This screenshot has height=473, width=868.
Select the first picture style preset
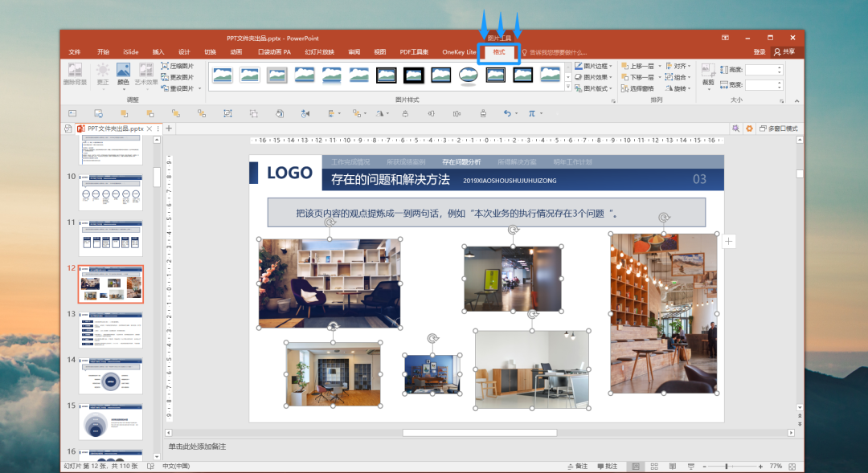[x=223, y=75]
